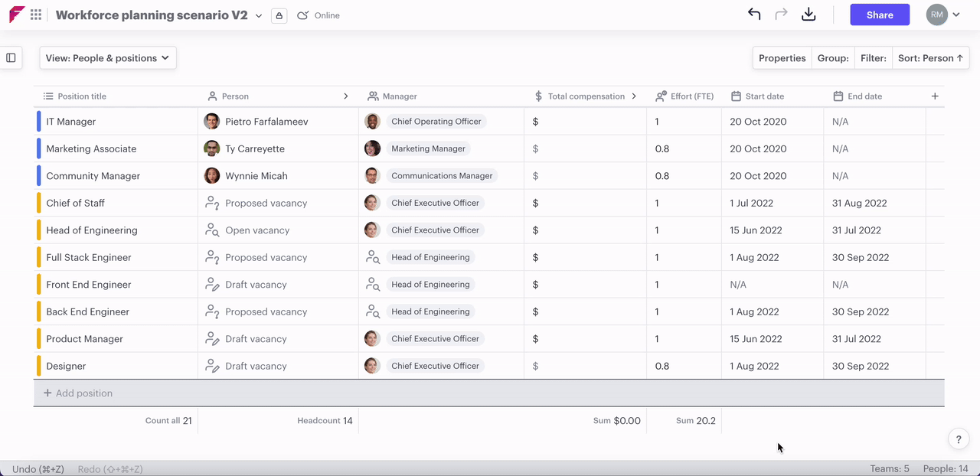This screenshot has width=980, height=476.
Task: Change the Sort: Person setting
Action: point(930,58)
